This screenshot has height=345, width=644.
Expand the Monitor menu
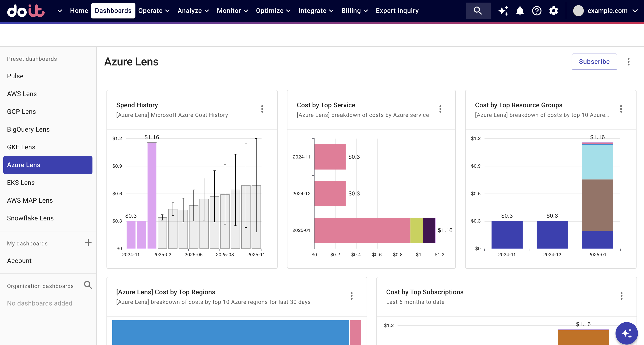tap(233, 11)
